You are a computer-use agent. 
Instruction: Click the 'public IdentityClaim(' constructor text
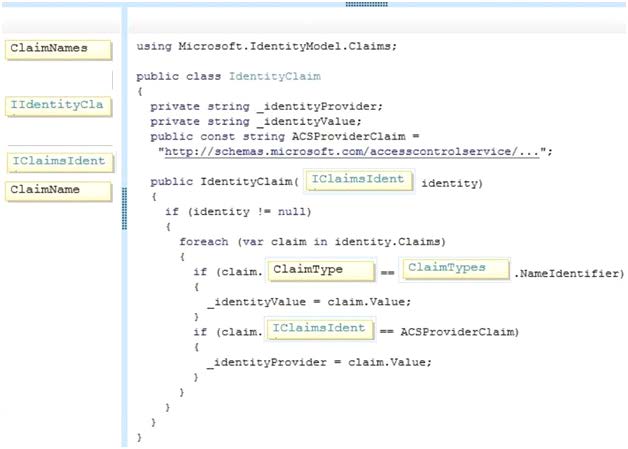tap(225, 182)
